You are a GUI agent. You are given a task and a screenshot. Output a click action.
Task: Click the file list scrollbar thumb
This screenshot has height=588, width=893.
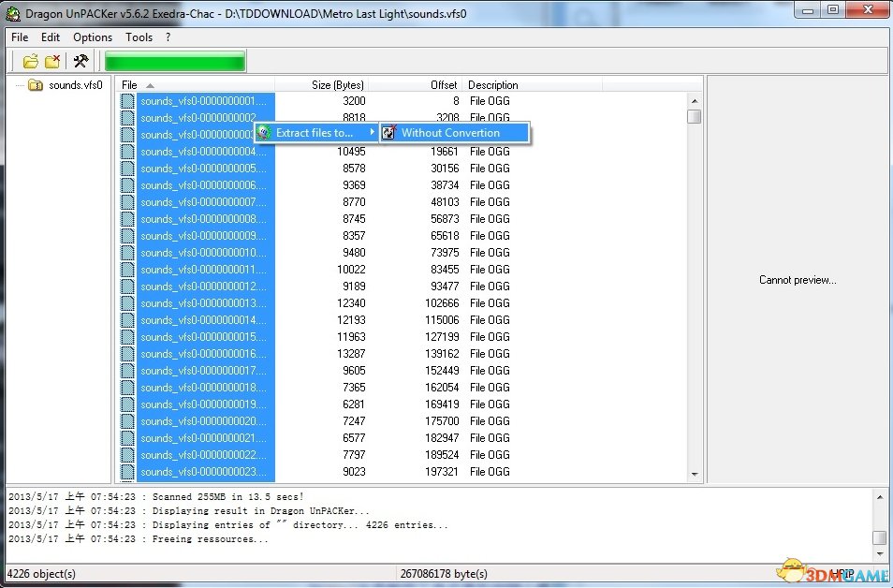tap(695, 116)
